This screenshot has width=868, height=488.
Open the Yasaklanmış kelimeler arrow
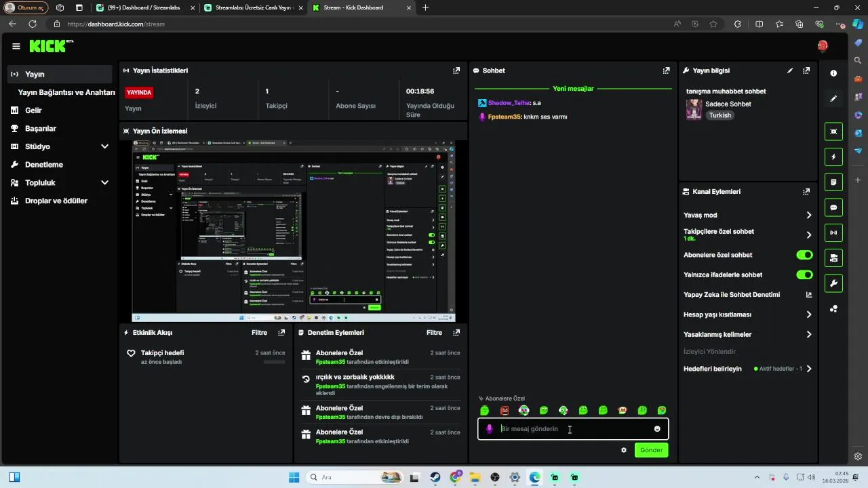808,334
